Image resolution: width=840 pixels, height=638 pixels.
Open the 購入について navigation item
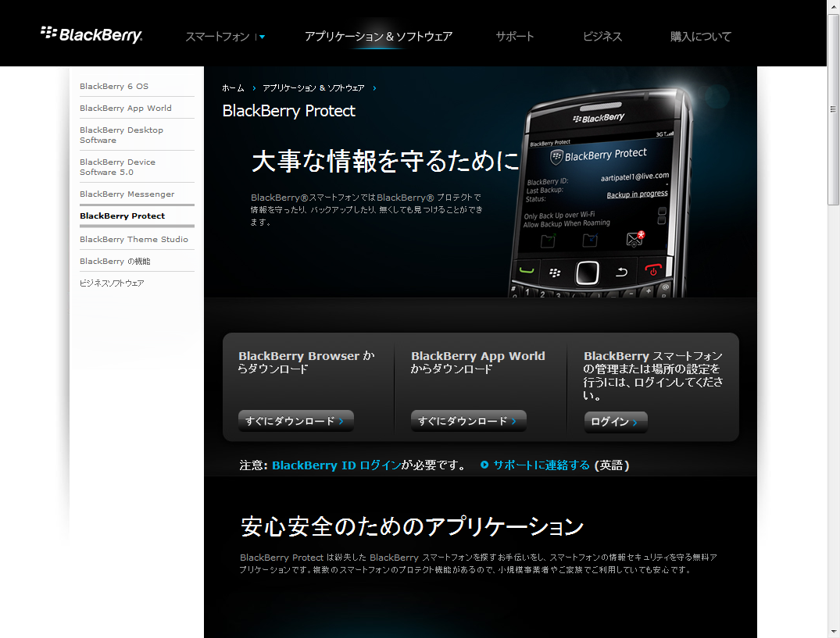(x=701, y=37)
